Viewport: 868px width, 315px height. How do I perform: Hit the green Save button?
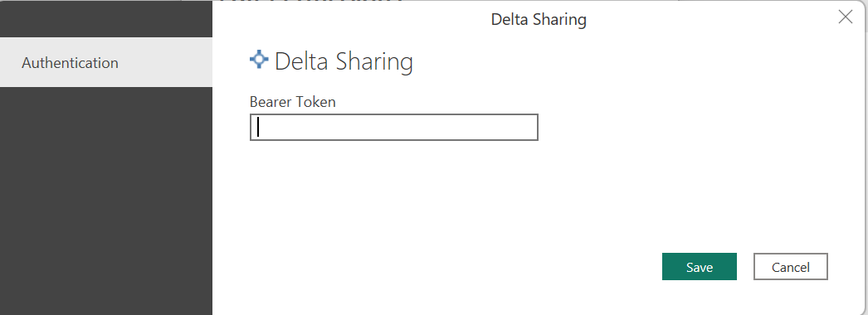(x=700, y=267)
